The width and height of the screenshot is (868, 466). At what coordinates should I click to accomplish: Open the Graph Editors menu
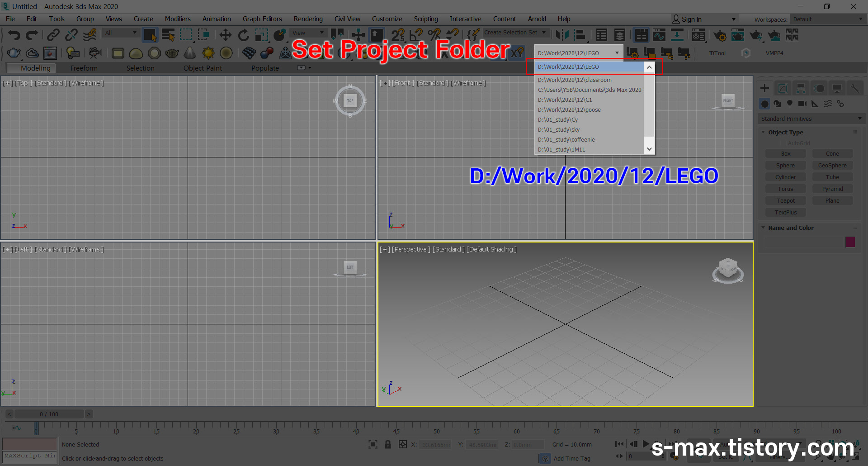coord(262,19)
